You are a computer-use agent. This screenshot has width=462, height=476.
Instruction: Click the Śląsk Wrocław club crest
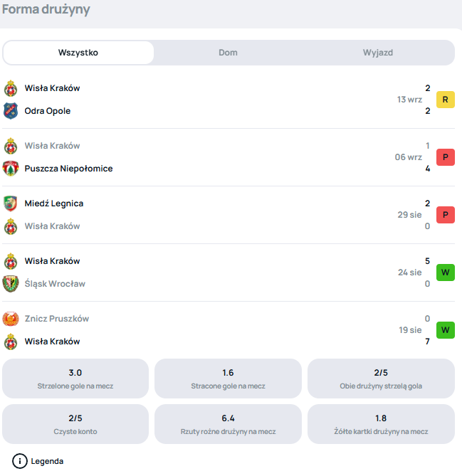click(11, 284)
